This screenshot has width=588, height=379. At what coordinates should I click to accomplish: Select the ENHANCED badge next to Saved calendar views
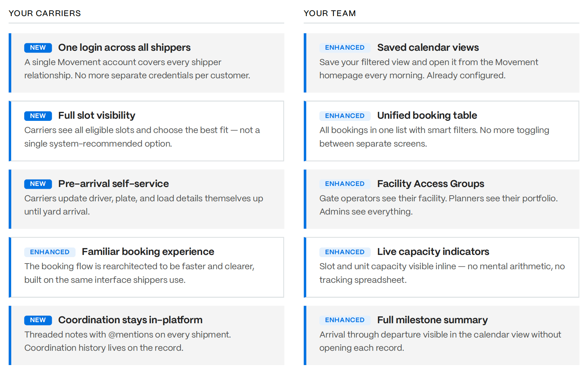(345, 48)
